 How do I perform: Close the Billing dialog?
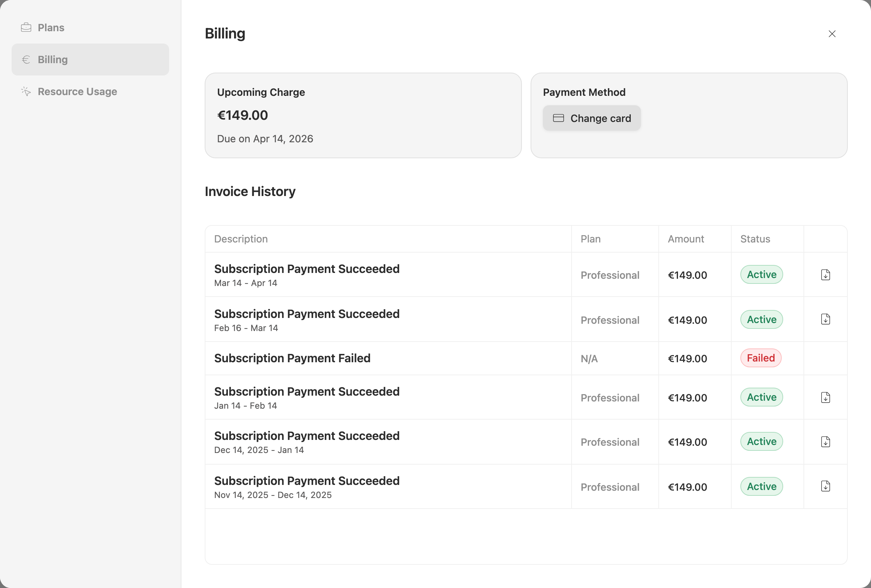832,34
